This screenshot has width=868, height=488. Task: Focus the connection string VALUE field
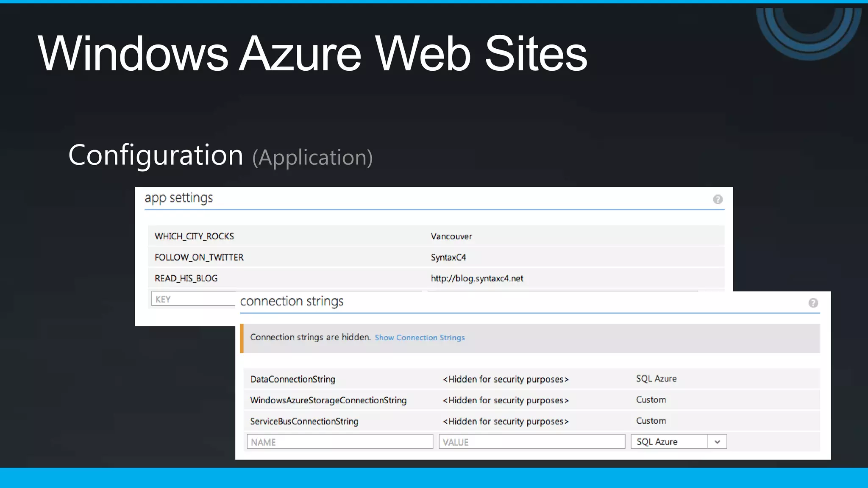coord(532,441)
